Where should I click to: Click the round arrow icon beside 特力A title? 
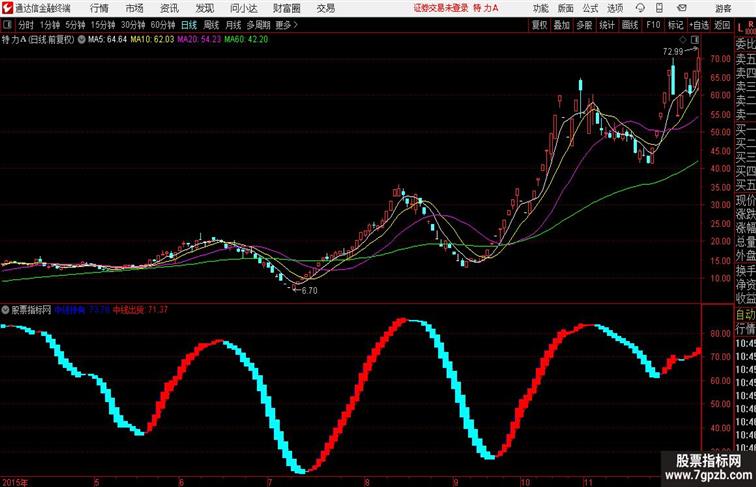click(81, 40)
